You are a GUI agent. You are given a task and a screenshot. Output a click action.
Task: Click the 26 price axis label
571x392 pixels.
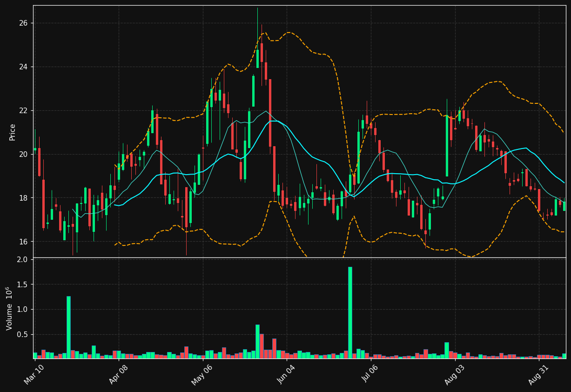pos(23,23)
